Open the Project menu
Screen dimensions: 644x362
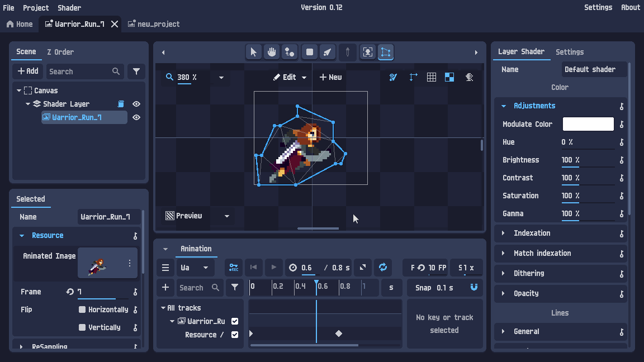[x=36, y=7]
